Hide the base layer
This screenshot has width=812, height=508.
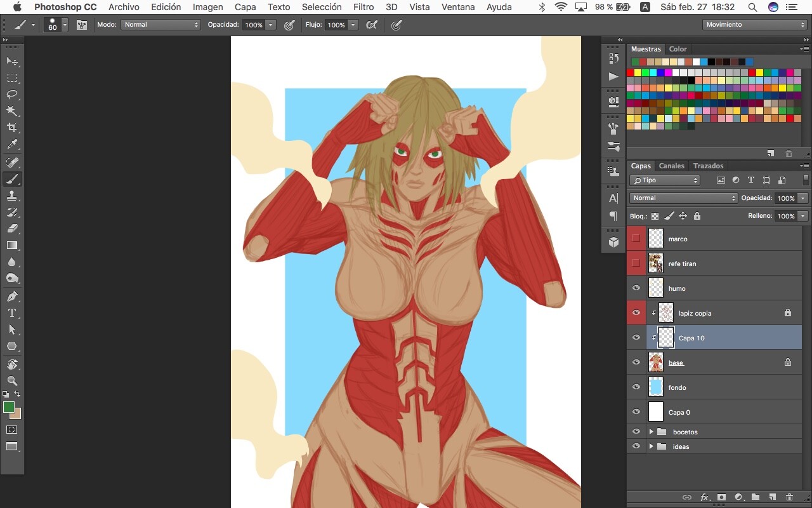coord(636,363)
